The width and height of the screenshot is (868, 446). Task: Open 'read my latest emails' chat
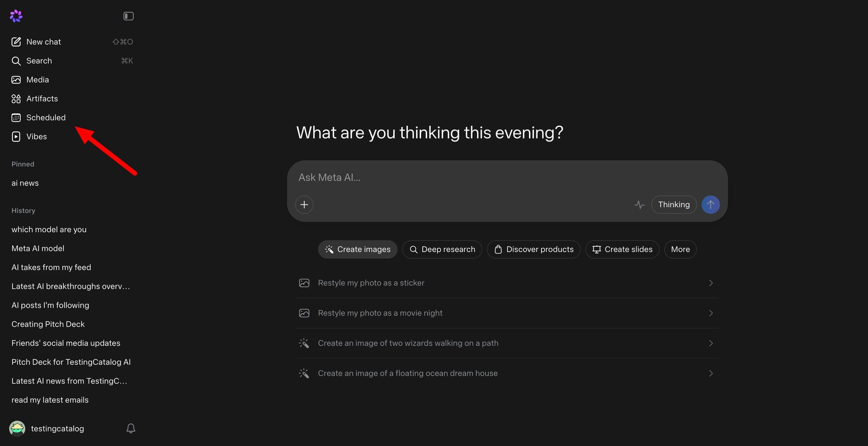click(50, 400)
